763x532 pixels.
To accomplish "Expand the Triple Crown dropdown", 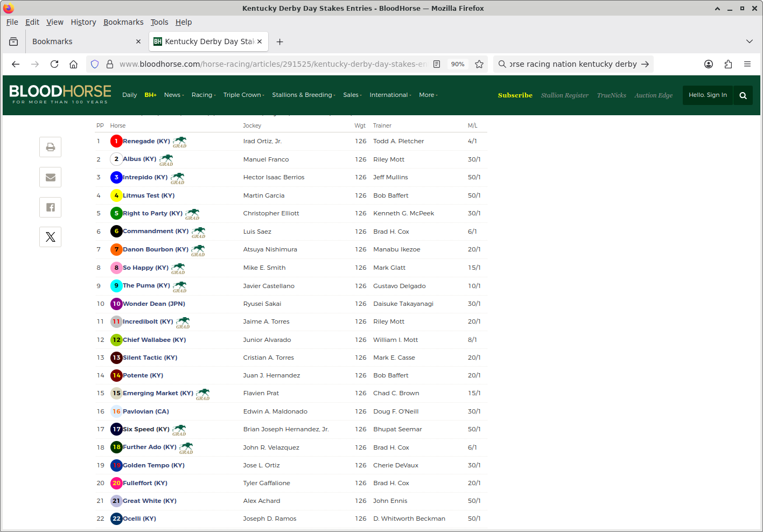I will point(244,95).
